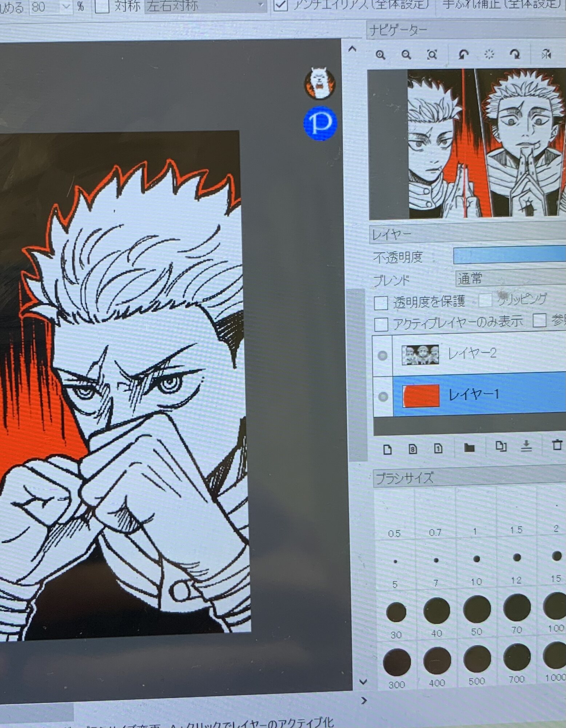Screen dimensions: 566x728
Task: Add a new layer folder
Action: coord(469,447)
